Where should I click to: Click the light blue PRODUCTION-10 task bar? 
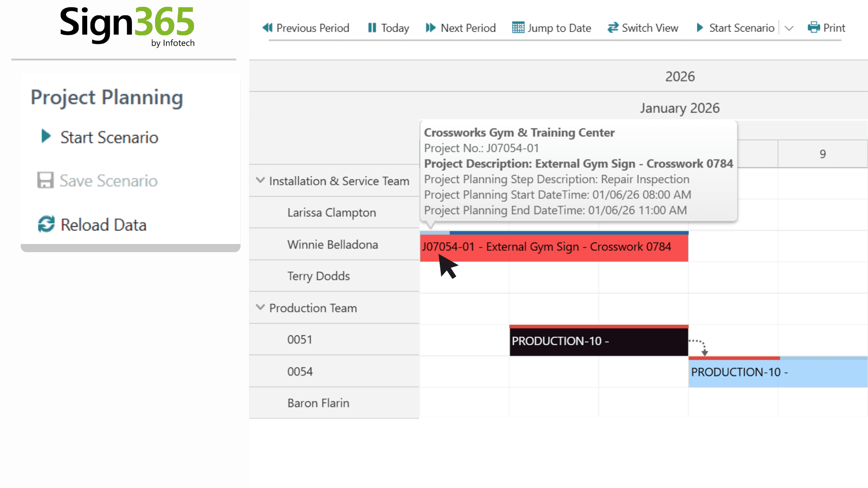[x=778, y=372]
